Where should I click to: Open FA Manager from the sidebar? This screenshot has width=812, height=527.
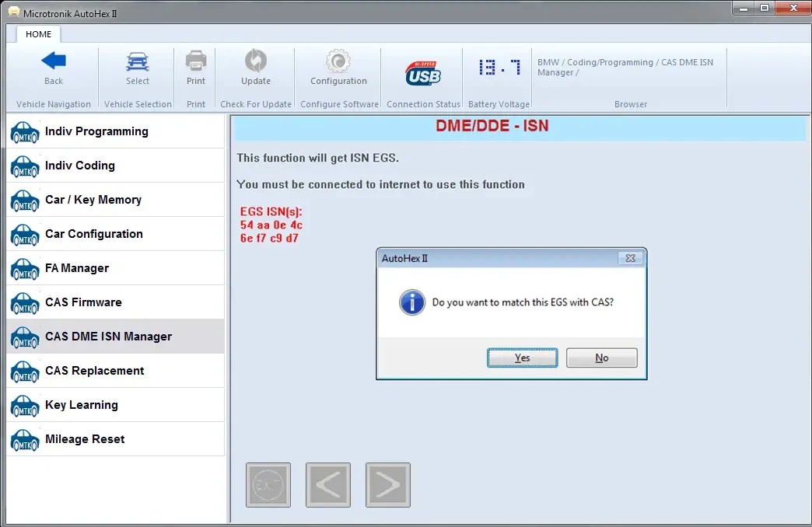pyautogui.click(x=115, y=268)
